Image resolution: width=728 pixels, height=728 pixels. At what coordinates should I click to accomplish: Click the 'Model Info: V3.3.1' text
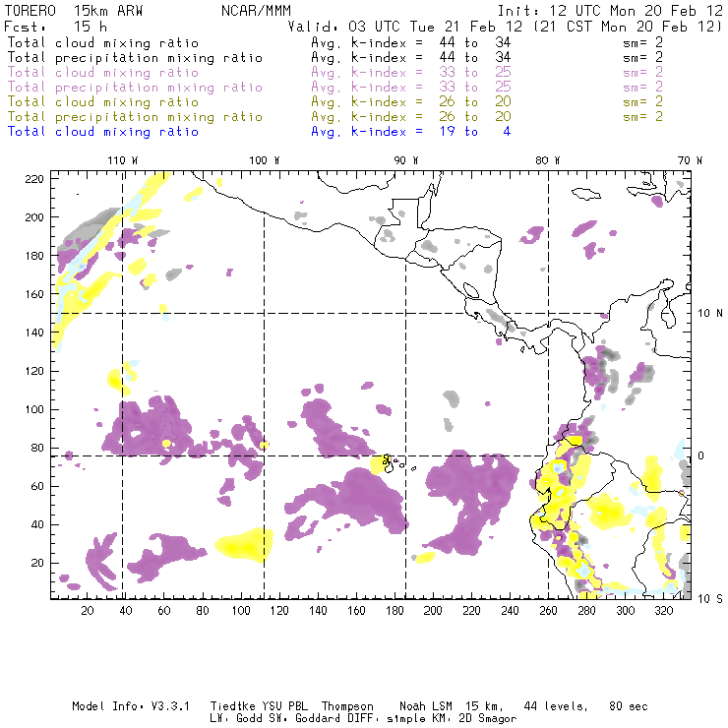pos(131,706)
